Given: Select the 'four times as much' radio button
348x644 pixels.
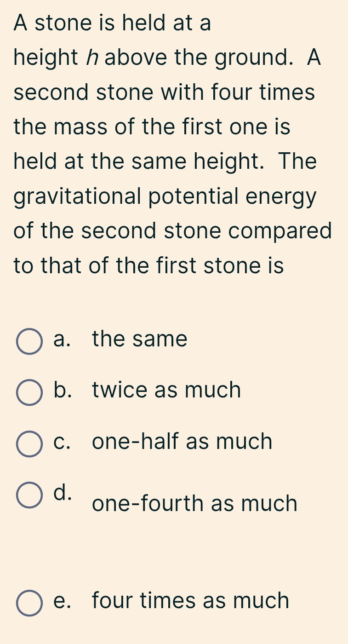Looking at the screenshot, I should coord(29,603).
